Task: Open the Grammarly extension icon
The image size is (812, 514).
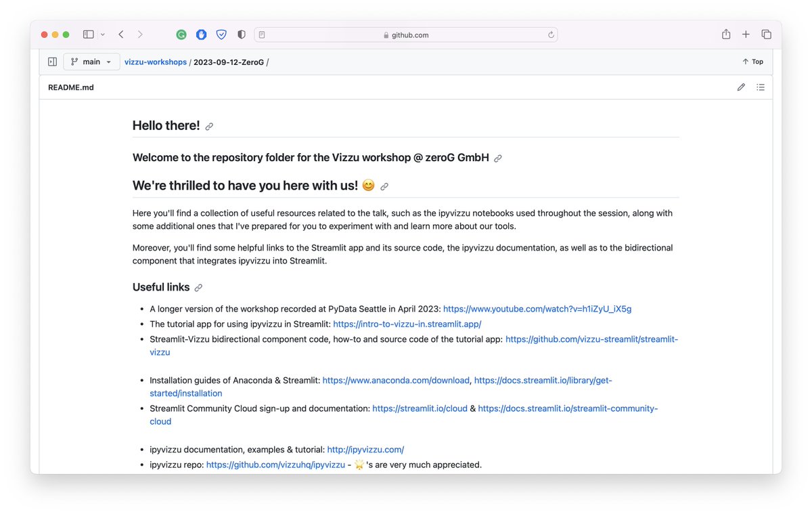Action: (181, 35)
